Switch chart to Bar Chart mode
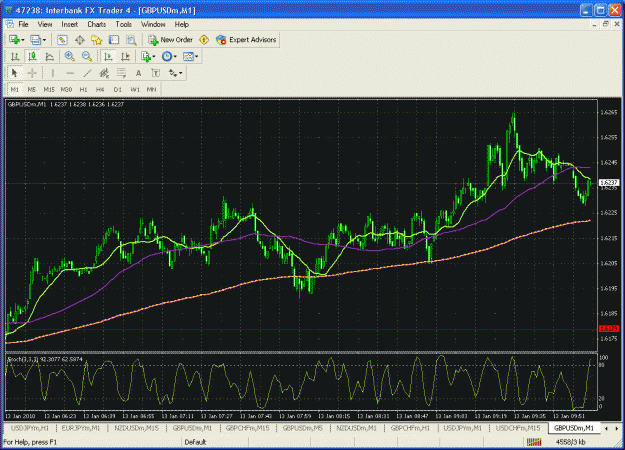 pos(15,57)
